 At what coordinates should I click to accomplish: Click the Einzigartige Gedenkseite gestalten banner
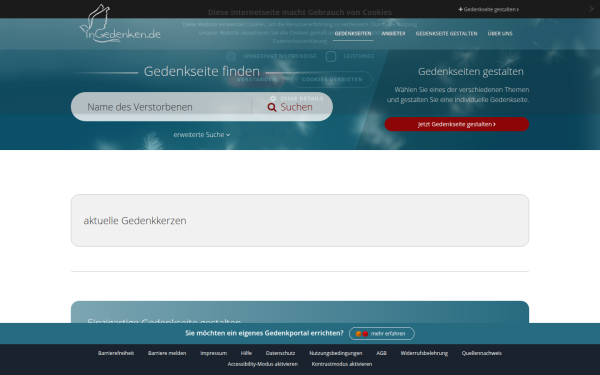pos(300,312)
